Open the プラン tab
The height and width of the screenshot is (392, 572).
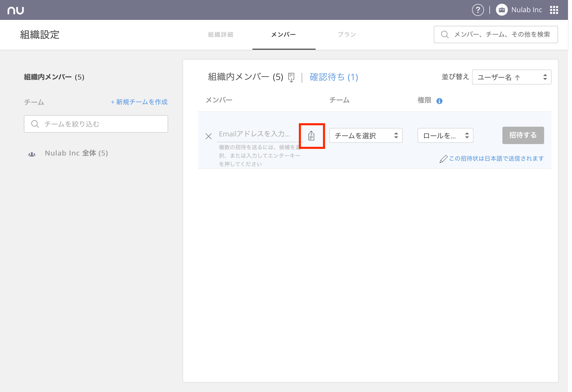(347, 35)
